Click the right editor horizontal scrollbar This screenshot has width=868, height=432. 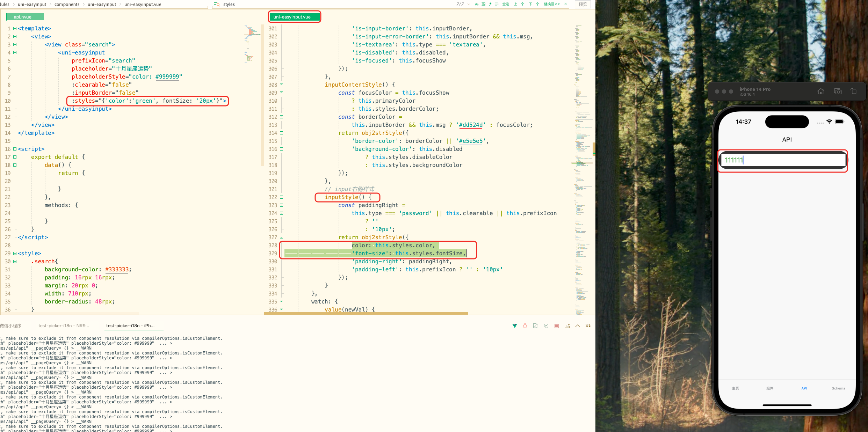(x=366, y=313)
